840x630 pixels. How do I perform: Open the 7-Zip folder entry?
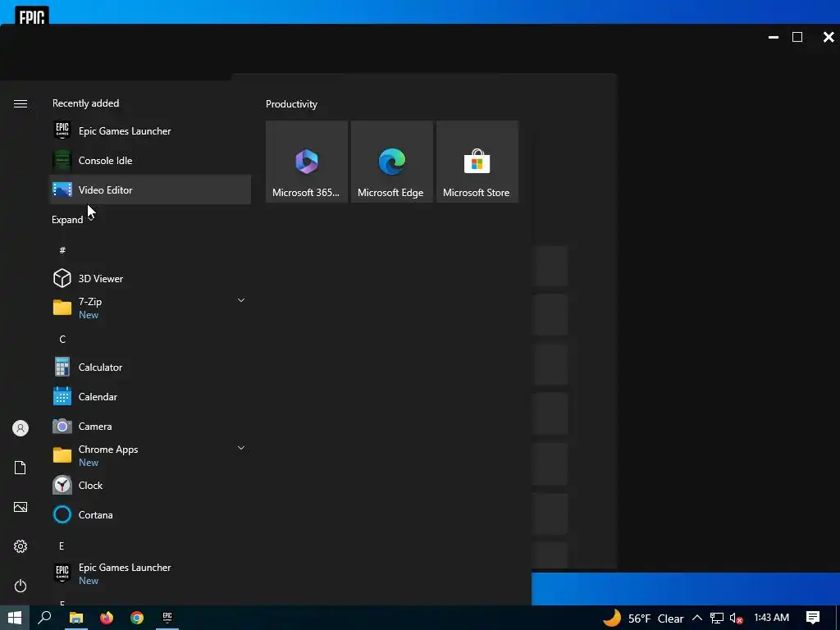150,308
